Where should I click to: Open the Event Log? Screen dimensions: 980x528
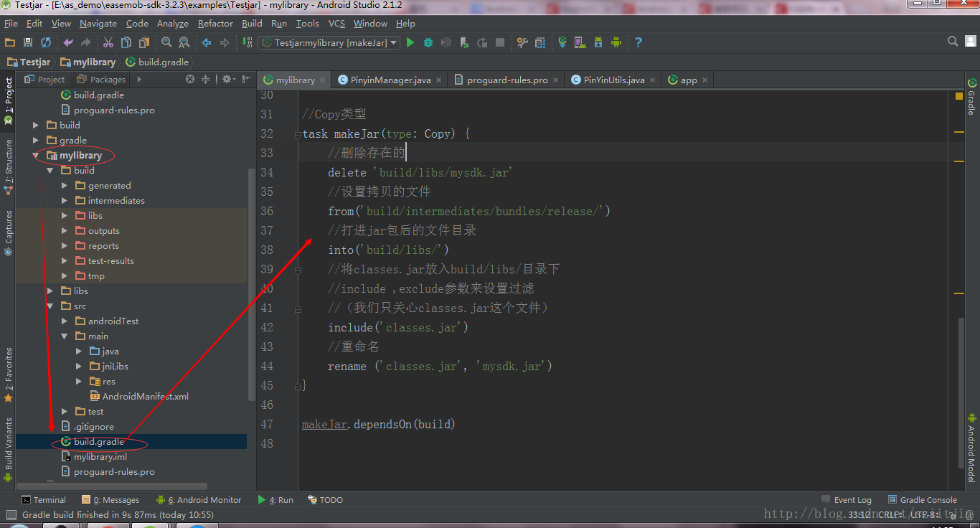[846, 499]
